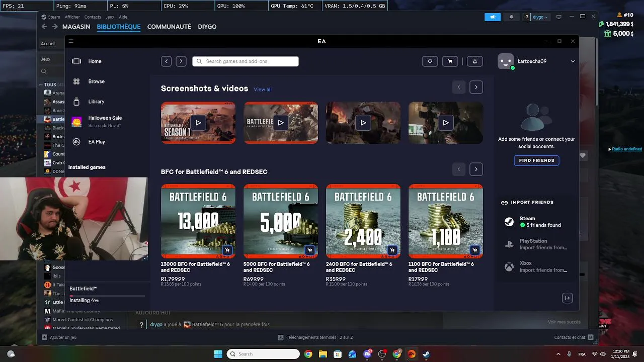Screen dimensions: 644x362
Task: Add 1100 BFC bundle to cart
Action: pyautogui.click(x=475, y=250)
